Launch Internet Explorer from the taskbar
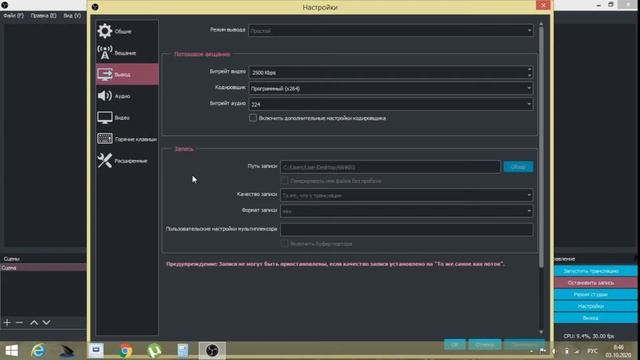 pos(38,350)
